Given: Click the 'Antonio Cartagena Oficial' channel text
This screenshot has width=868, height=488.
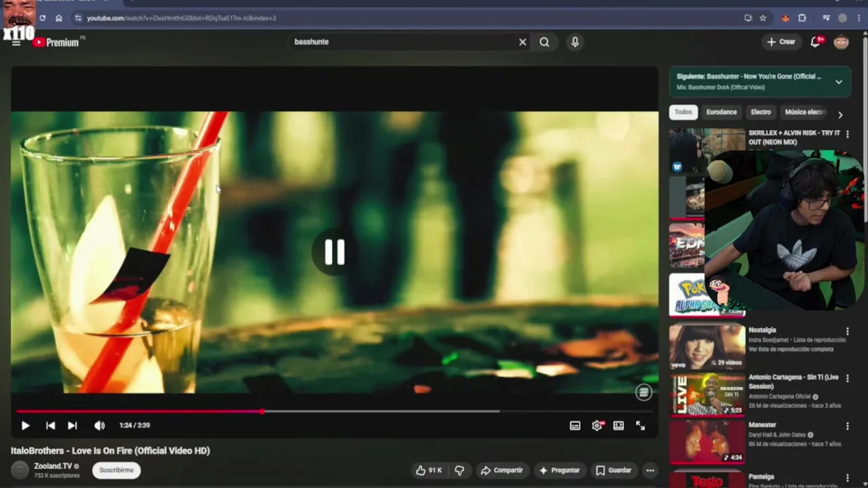Looking at the screenshot, I should [780, 396].
